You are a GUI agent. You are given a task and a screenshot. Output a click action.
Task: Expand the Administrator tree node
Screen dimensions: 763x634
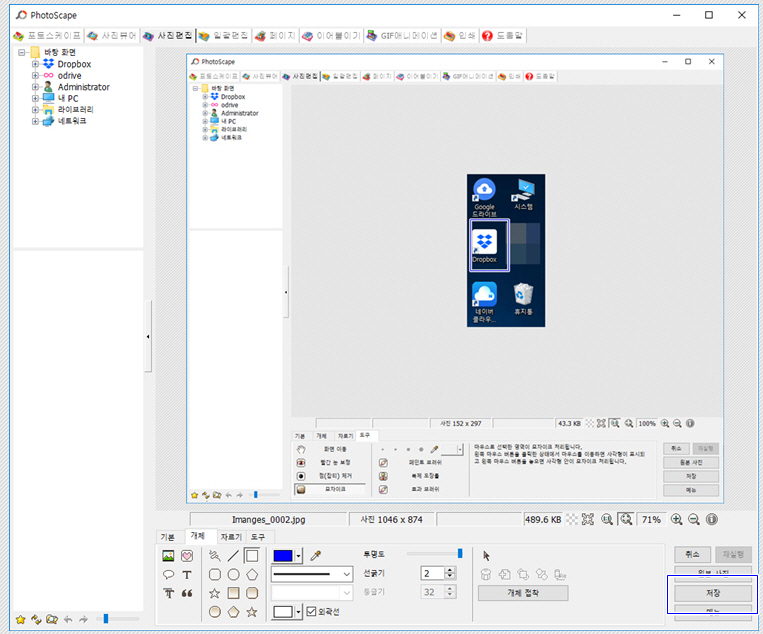(x=35, y=87)
